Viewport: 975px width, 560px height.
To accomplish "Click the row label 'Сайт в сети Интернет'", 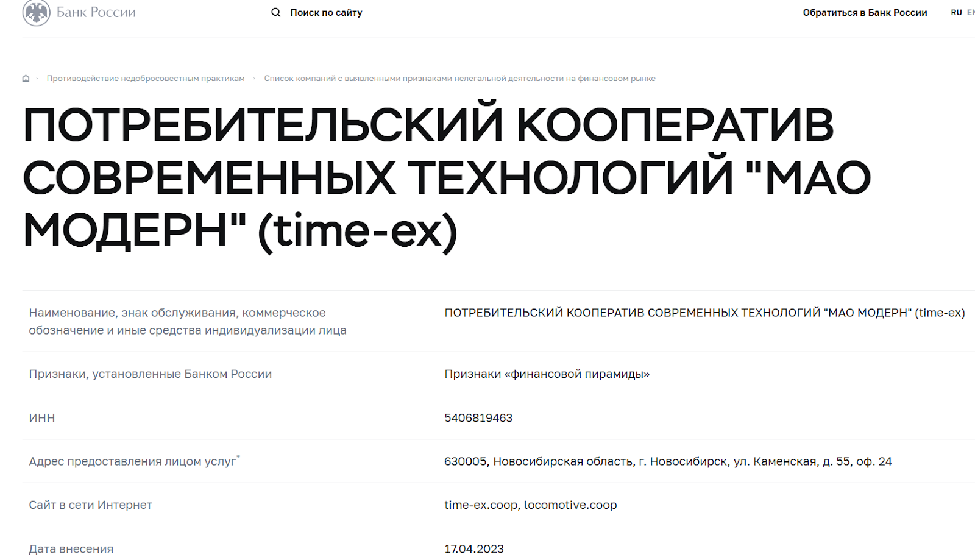I will coord(90,505).
